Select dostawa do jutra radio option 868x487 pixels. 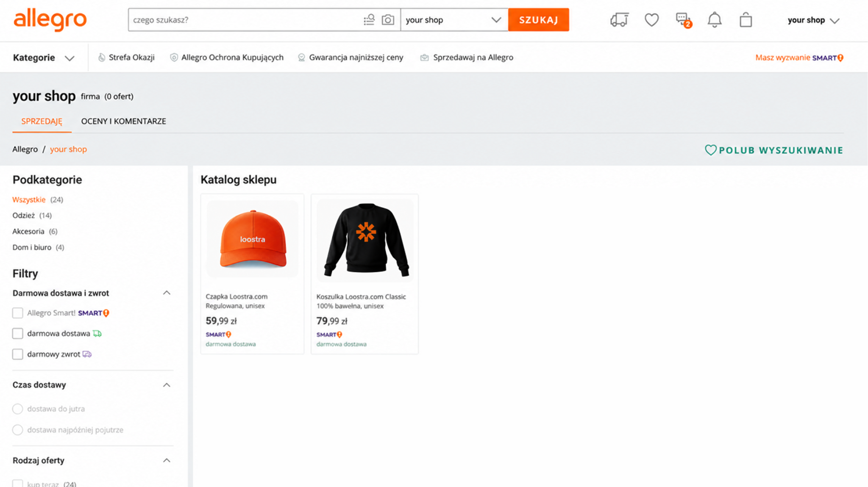click(x=17, y=409)
